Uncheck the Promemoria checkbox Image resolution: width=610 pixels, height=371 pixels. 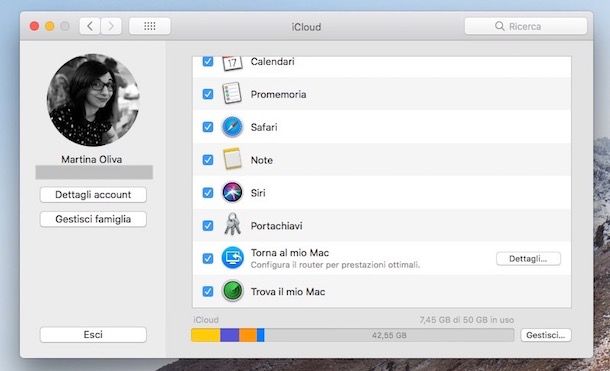point(208,94)
